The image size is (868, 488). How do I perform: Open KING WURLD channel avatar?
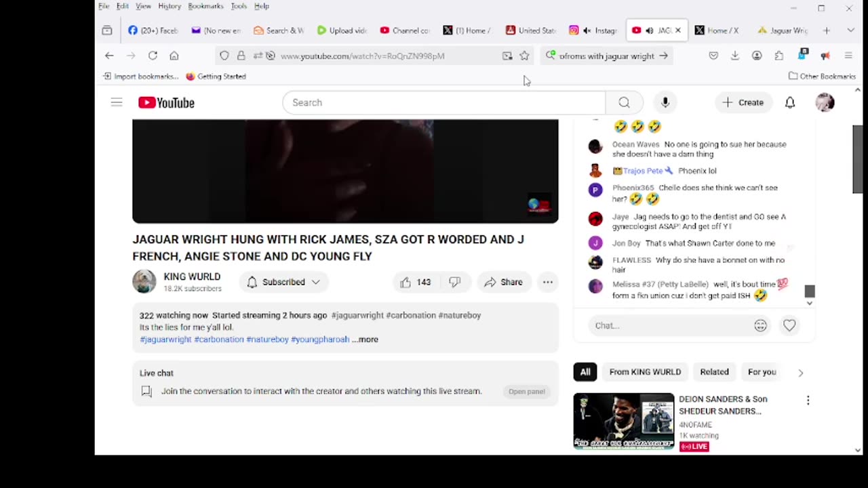(144, 281)
